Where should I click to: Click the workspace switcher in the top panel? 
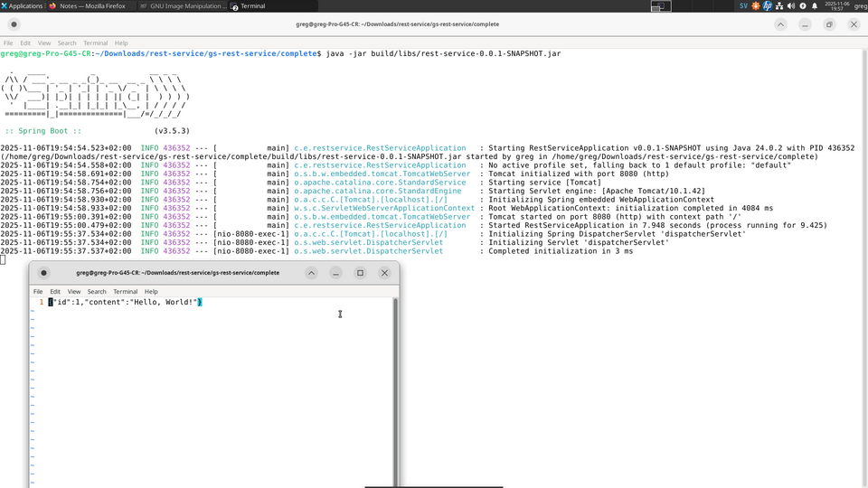click(x=661, y=5)
